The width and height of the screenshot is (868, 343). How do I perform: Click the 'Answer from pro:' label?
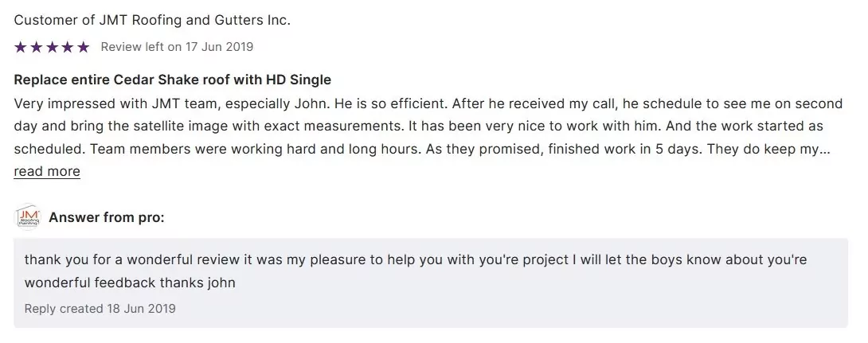coord(107,216)
